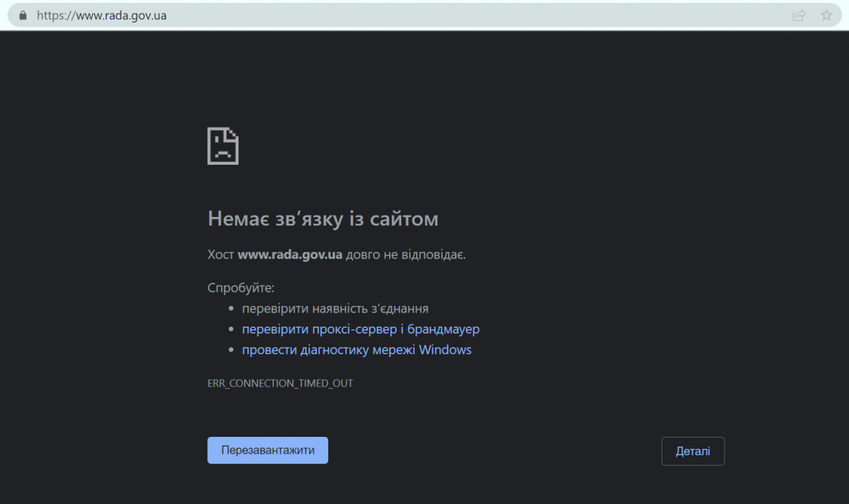Click the bold www.rada.gov.ua hostname in the message

[x=290, y=254]
